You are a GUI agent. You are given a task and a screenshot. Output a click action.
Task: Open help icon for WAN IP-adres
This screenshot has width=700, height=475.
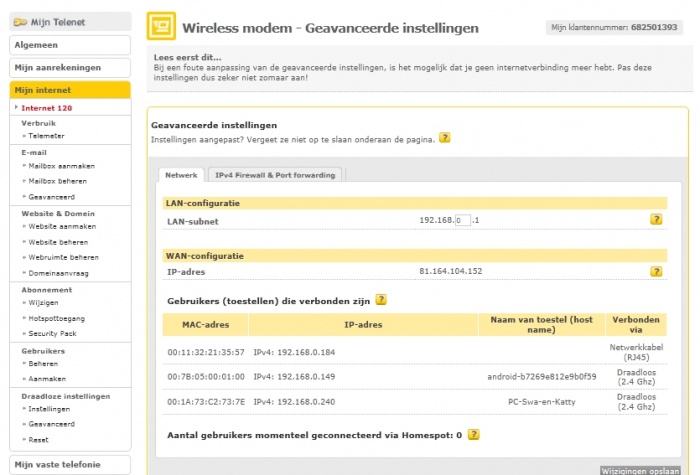(656, 271)
